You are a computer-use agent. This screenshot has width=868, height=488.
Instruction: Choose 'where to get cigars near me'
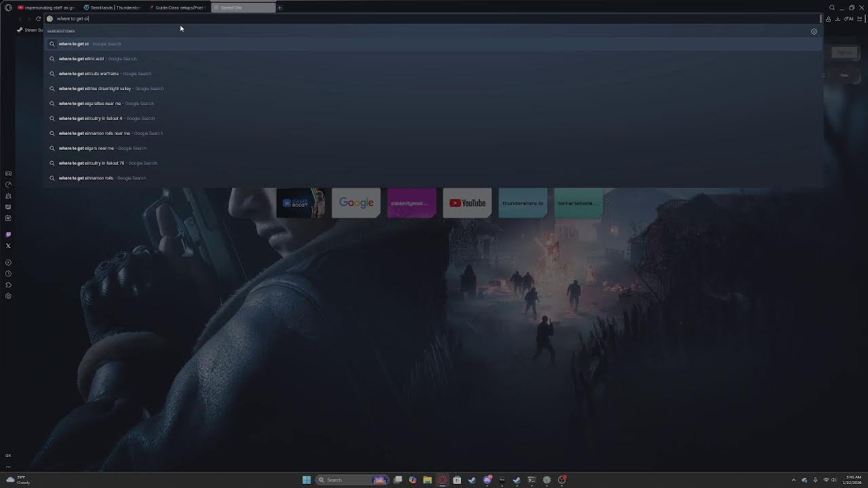(434, 148)
